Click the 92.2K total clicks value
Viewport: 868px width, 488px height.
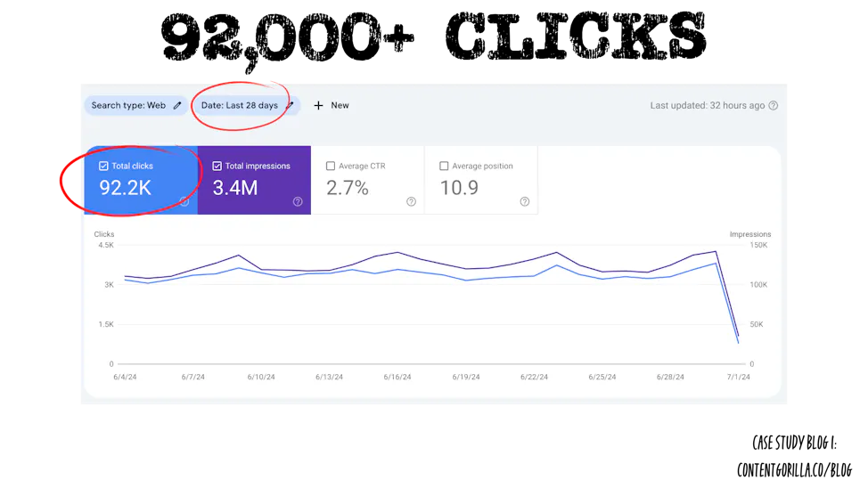(x=124, y=188)
